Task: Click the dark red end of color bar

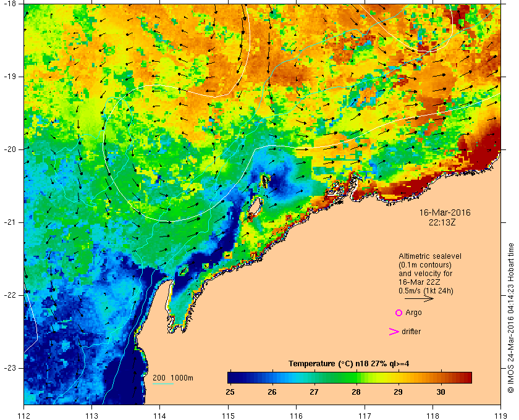Action: (467, 377)
